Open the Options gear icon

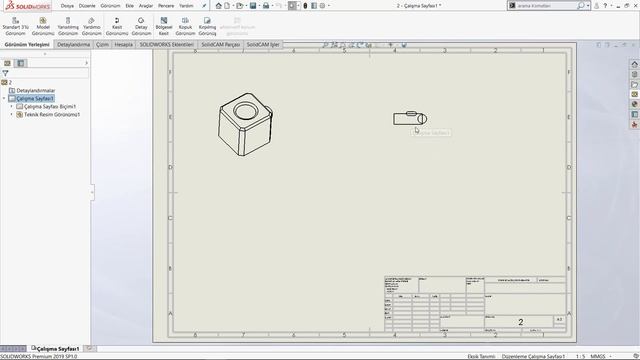point(322,6)
